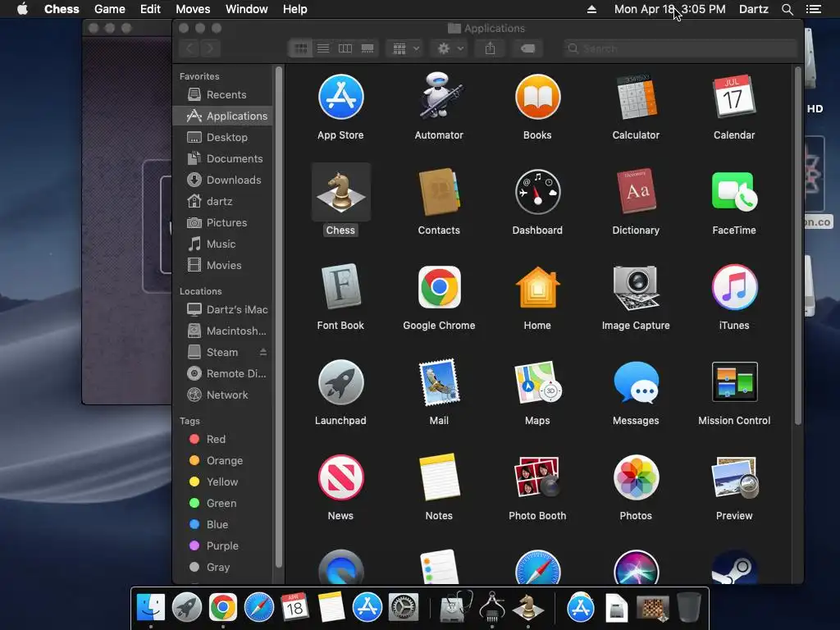Select the Mission Control app icon
The image size is (840, 630).
tap(734, 382)
